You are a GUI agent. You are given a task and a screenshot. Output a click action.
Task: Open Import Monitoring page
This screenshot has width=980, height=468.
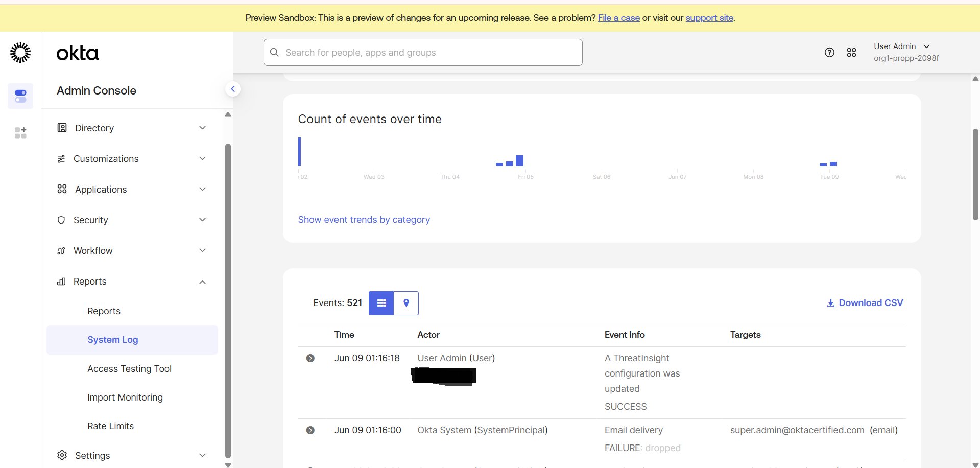pyautogui.click(x=125, y=397)
